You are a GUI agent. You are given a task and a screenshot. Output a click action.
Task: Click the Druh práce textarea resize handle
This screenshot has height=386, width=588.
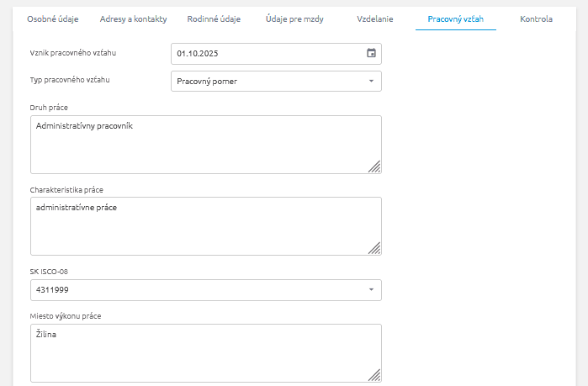[374, 167]
